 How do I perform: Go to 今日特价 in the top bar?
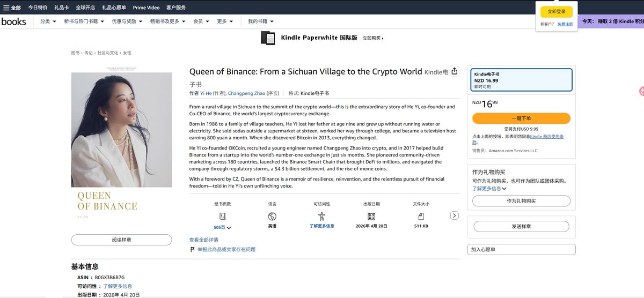[x=38, y=8]
